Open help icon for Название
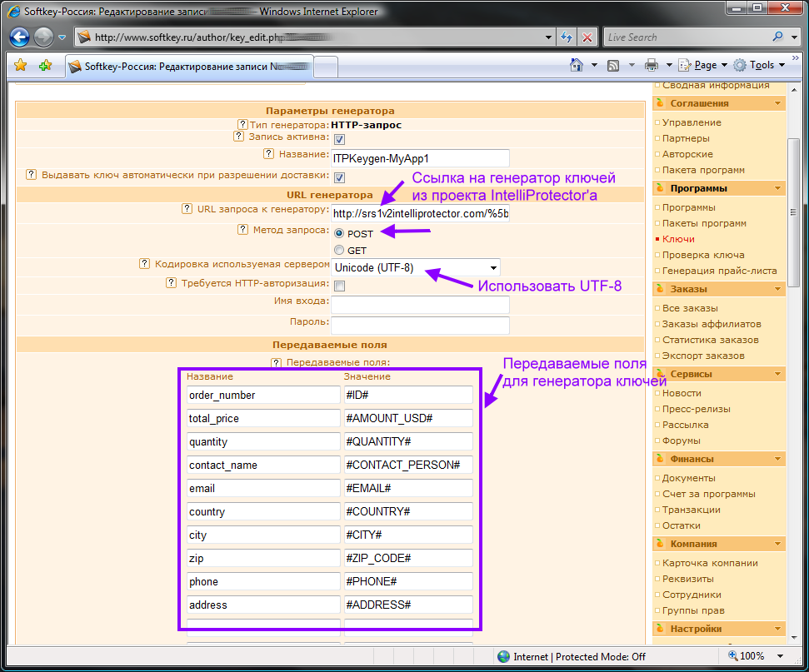The height and width of the screenshot is (672, 809). point(268,154)
